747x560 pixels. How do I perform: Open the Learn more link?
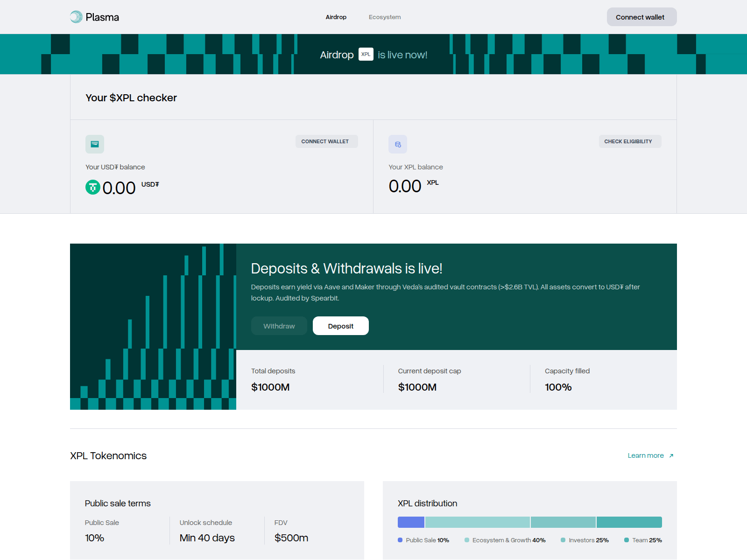pyautogui.click(x=651, y=455)
